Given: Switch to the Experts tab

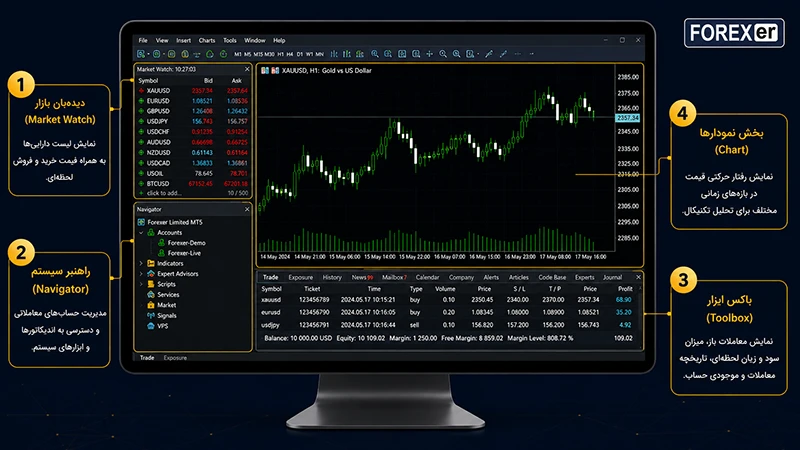Looking at the screenshot, I should [x=584, y=278].
